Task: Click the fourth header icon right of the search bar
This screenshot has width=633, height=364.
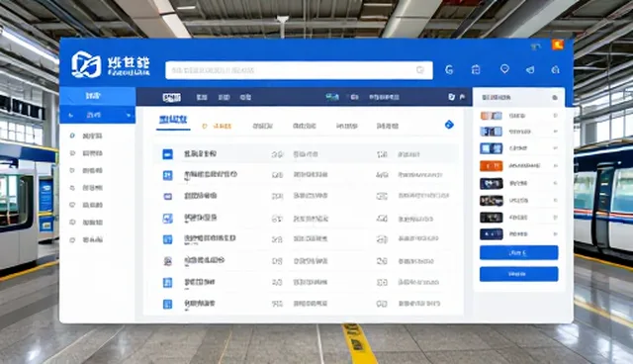Action: point(530,70)
